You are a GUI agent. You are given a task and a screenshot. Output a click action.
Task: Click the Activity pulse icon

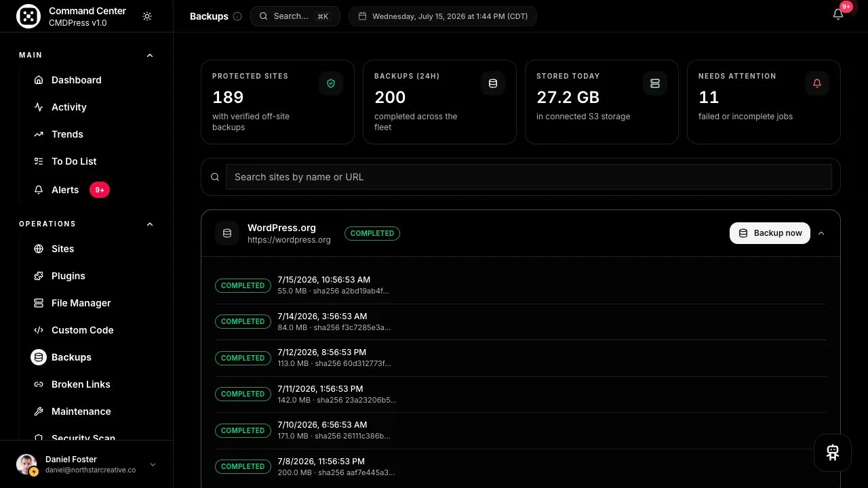tap(39, 107)
